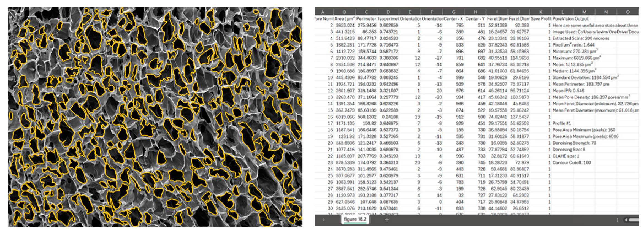Select column K header
This screenshot has height=233, width=644.
pos(540,12)
